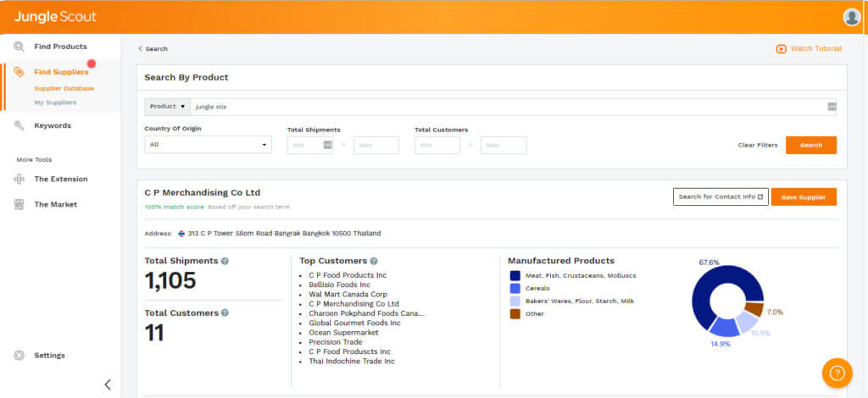Open the Product search type dropdown
Viewport: 868px width, 398px height.
pyautogui.click(x=168, y=107)
